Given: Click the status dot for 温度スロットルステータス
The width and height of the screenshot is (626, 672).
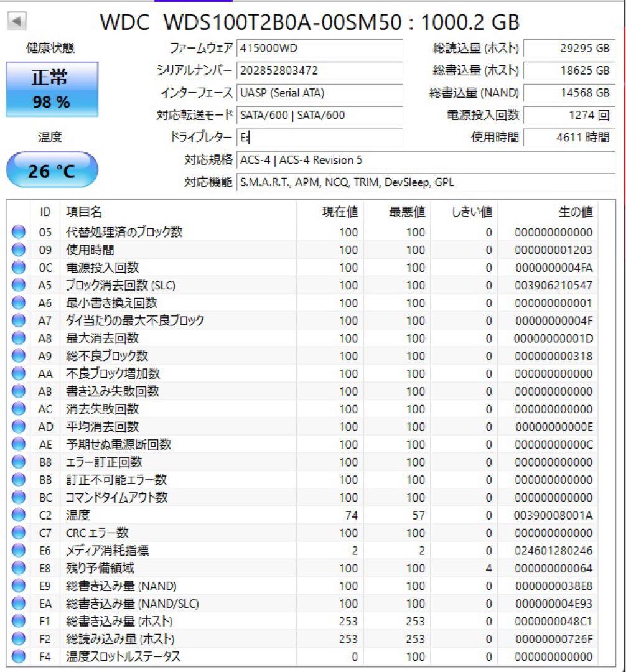Looking at the screenshot, I should pyautogui.click(x=18, y=656).
